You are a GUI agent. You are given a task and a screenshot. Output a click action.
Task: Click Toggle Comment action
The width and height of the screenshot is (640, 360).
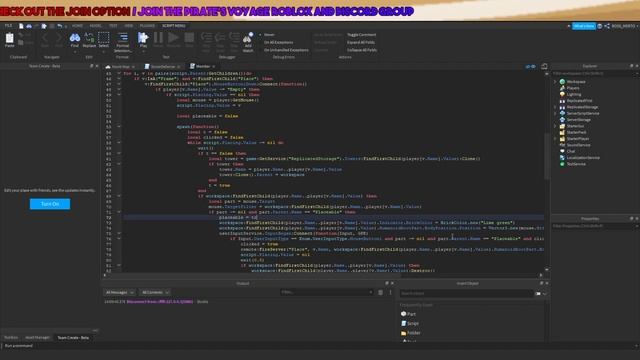pos(362,35)
